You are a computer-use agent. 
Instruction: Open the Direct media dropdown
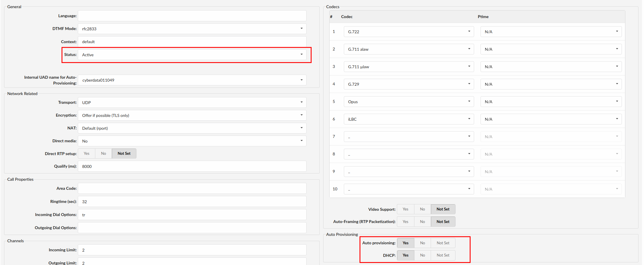click(x=192, y=141)
